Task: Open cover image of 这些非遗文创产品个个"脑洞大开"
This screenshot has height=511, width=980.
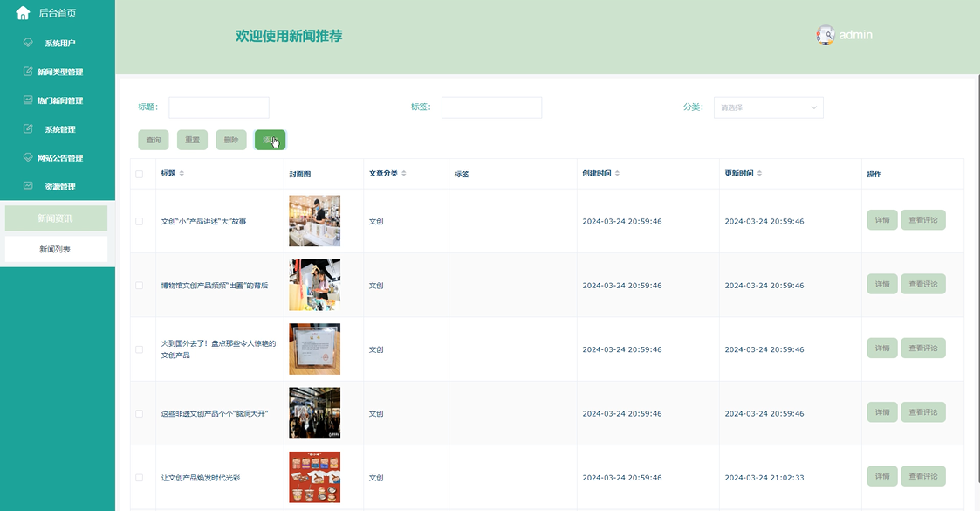Action: click(314, 413)
